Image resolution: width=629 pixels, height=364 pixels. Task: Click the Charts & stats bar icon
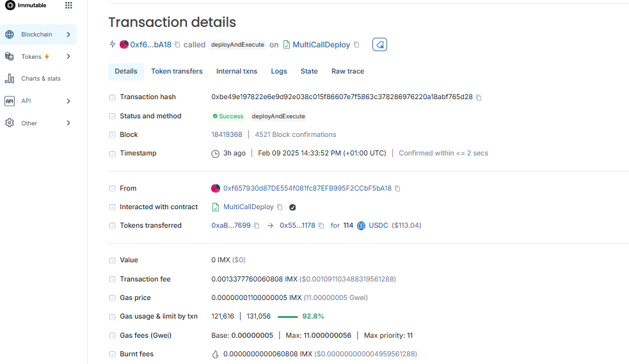[10, 79]
